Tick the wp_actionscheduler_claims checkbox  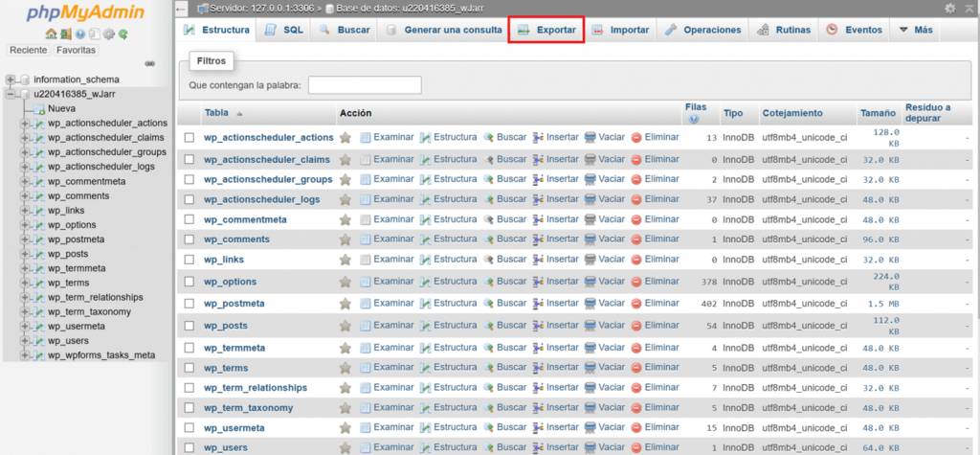[189, 160]
